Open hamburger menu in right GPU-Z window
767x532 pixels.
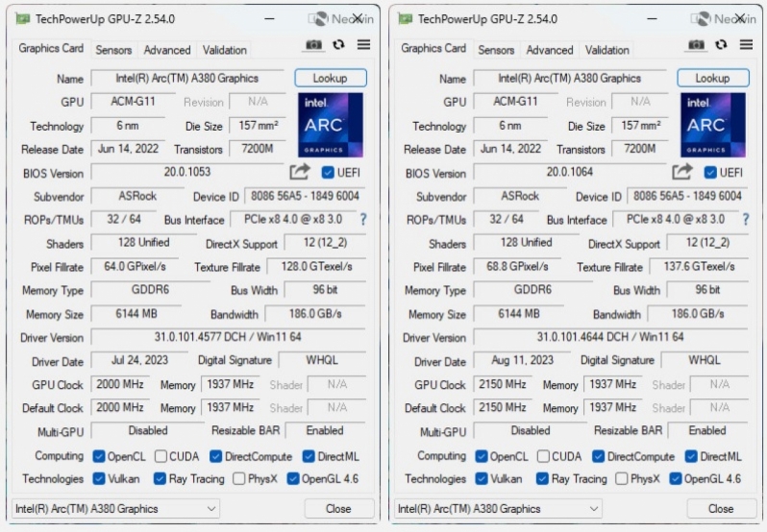(746, 44)
